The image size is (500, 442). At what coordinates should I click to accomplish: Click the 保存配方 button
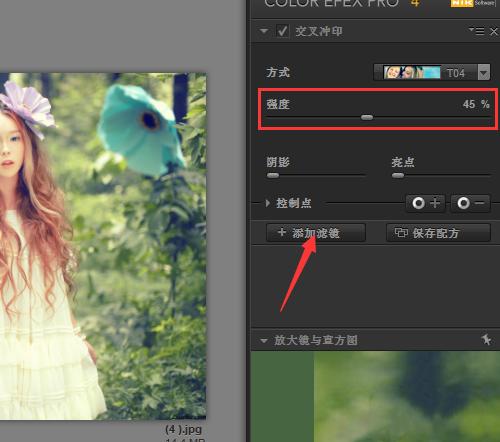coord(438,233)
